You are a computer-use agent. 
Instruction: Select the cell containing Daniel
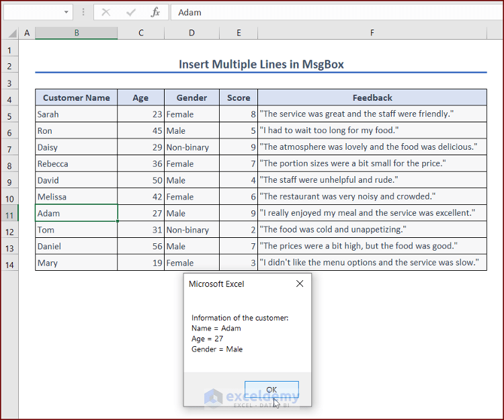click(77, 246)
